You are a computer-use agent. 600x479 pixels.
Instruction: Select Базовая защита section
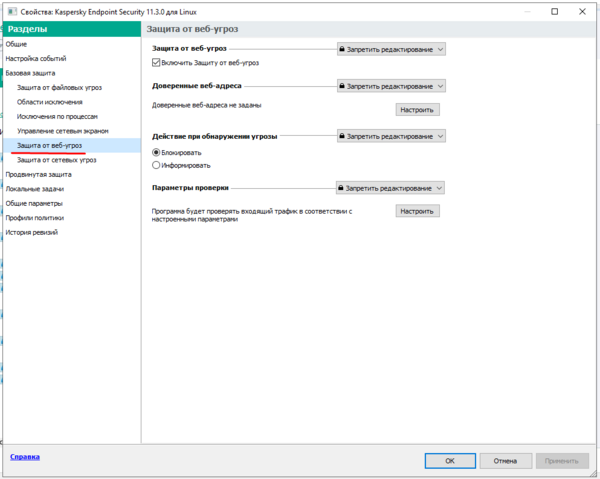30,73
